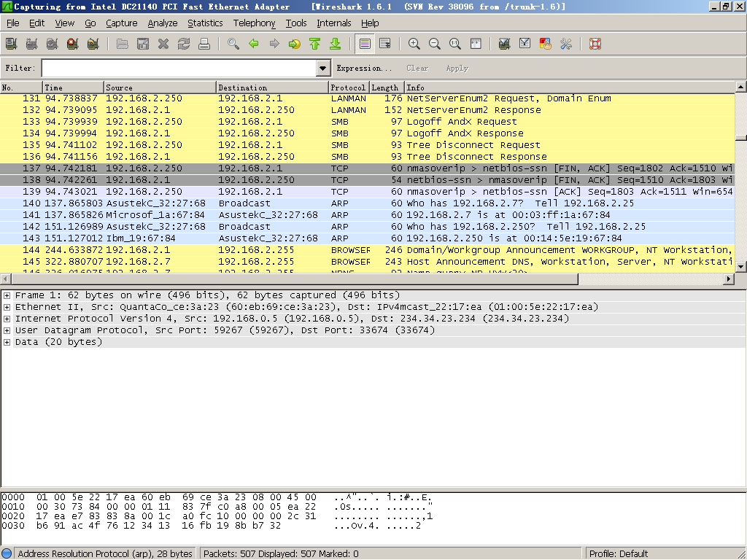The image size is (747, 560).
Task: Jump to first packet icon
Action: pyautogui.click(x=315, y=44)
